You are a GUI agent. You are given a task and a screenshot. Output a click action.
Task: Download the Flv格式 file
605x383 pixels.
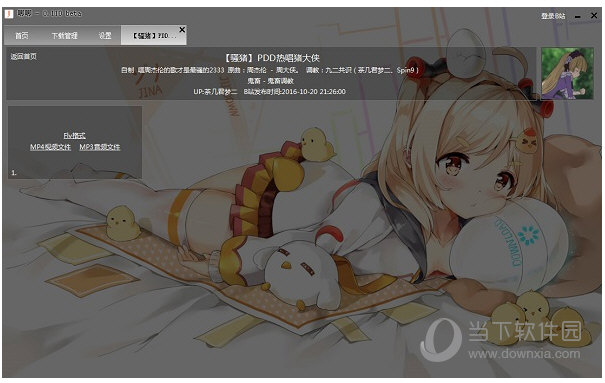pos(74,135)
